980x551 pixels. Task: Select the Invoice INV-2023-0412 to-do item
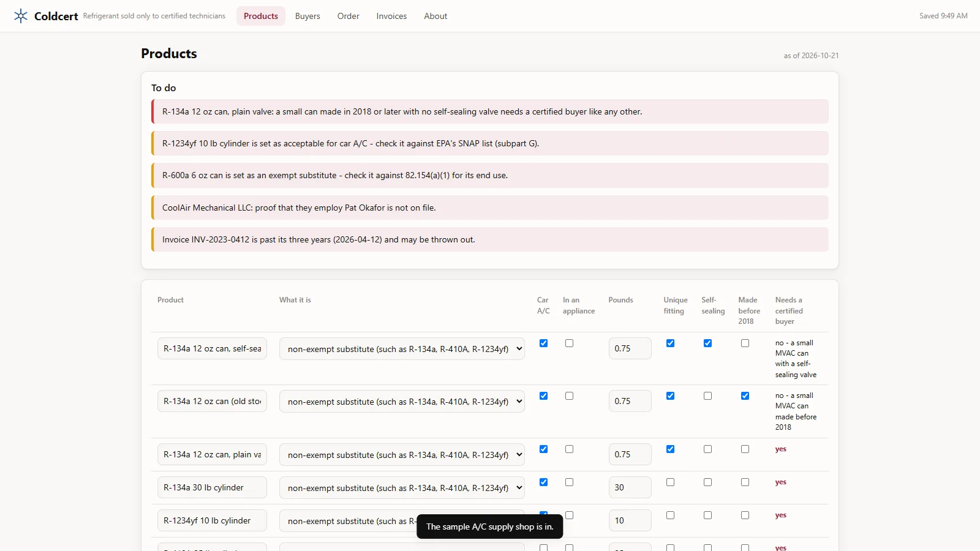coord(490,239)
